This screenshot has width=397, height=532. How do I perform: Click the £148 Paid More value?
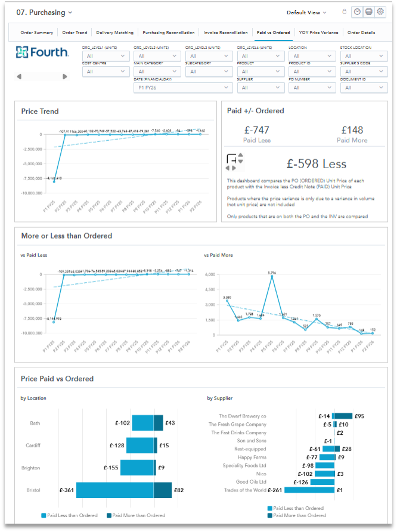pyautogui.click(x=352, y=130)
